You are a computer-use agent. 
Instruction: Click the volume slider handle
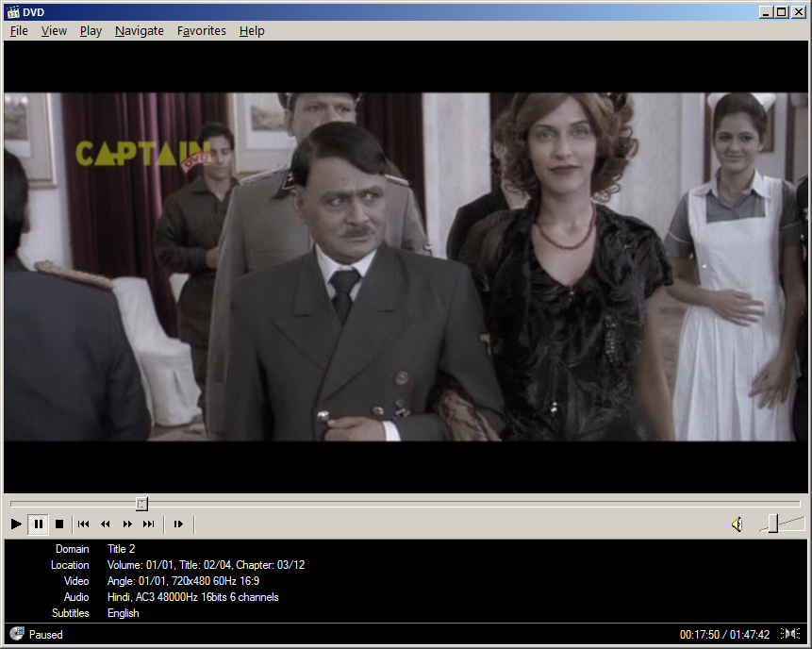[773, 524]
